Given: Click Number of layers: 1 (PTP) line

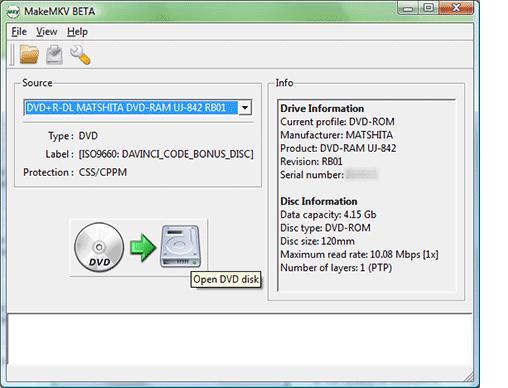Looking at the screenshot, I should point(336,268).
